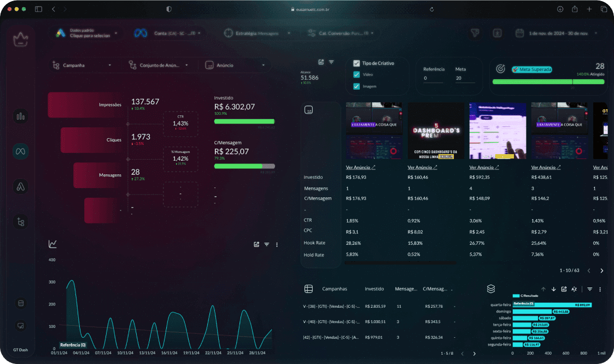Click the Meta Superada progress bar
Screen dimensions: 614x364
[548, 82]
